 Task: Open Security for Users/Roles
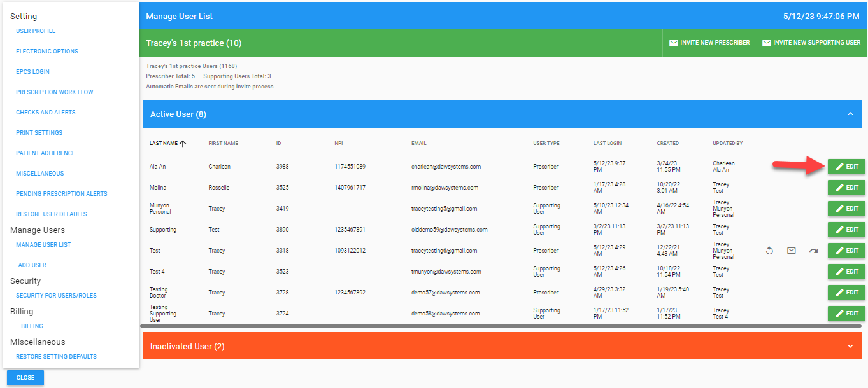[x=57, y=296]
